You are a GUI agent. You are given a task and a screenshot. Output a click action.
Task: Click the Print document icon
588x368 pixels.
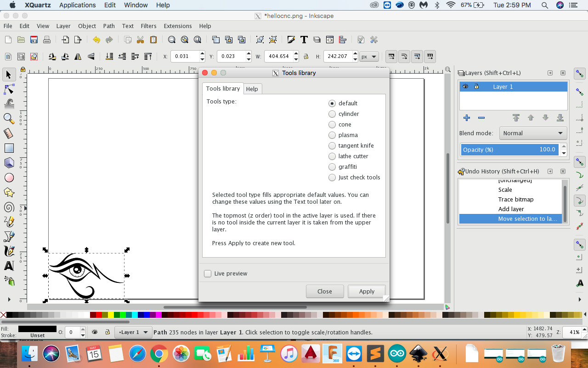click(47, 40)
